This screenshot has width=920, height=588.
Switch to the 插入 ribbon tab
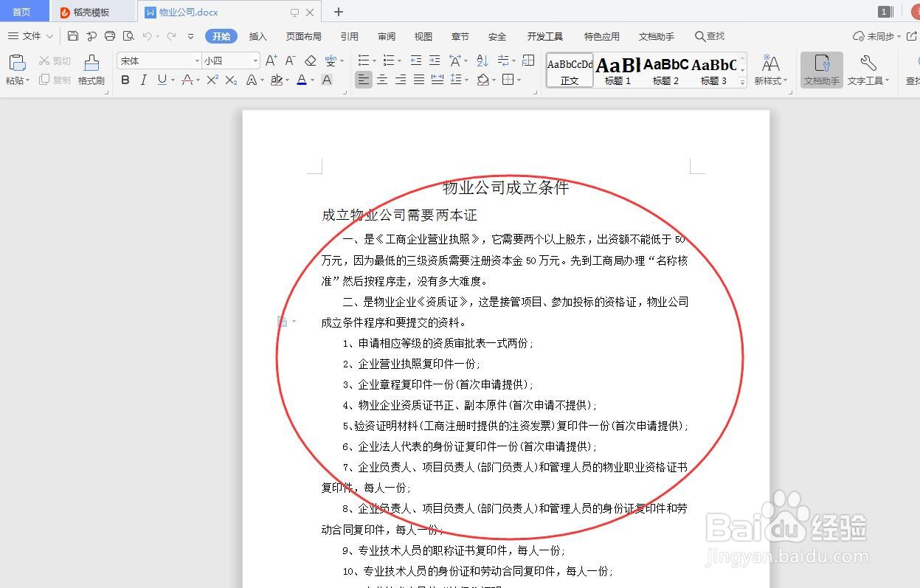pos(257,35)
